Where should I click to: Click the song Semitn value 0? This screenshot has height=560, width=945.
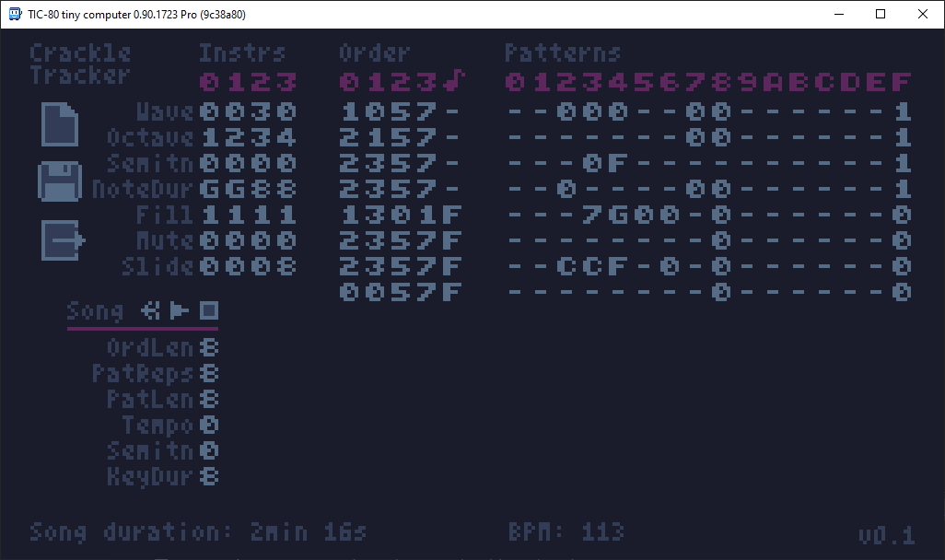[208, 451]
